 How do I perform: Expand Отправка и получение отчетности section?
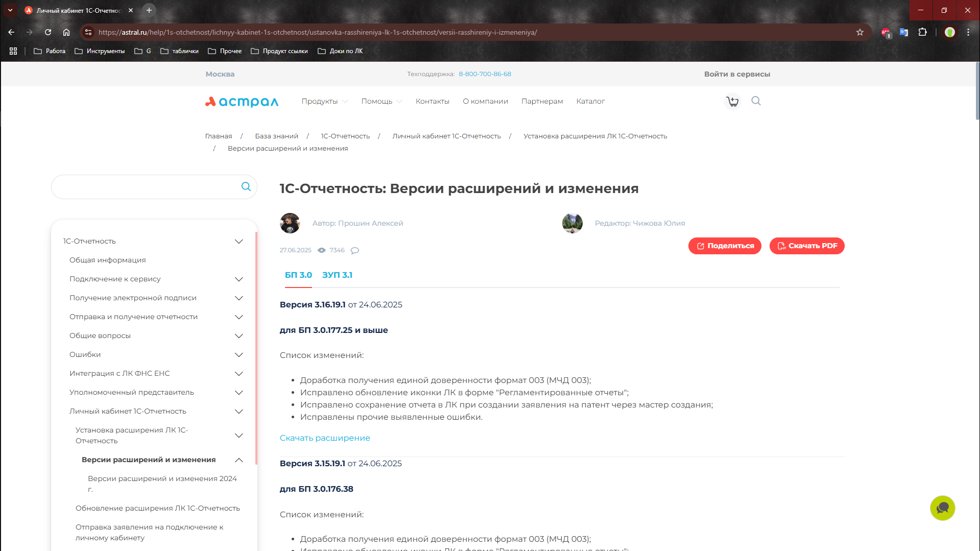[238, 317]
